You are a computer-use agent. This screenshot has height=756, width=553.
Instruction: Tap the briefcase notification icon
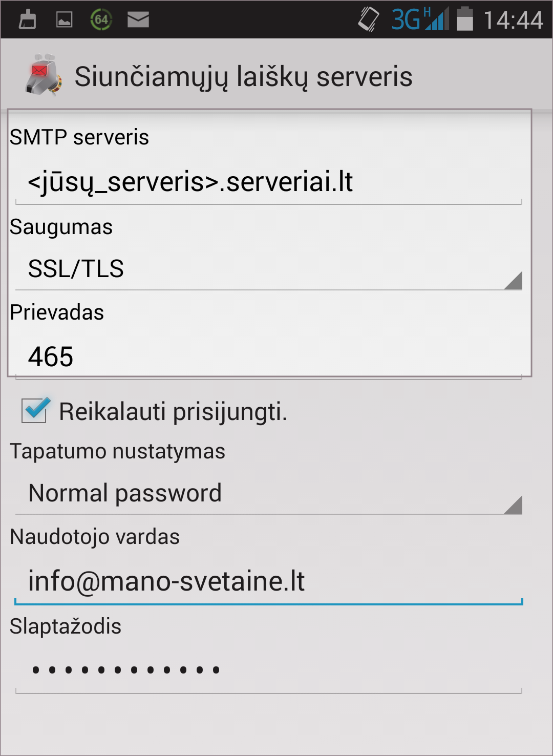click(x=27, y=19)
